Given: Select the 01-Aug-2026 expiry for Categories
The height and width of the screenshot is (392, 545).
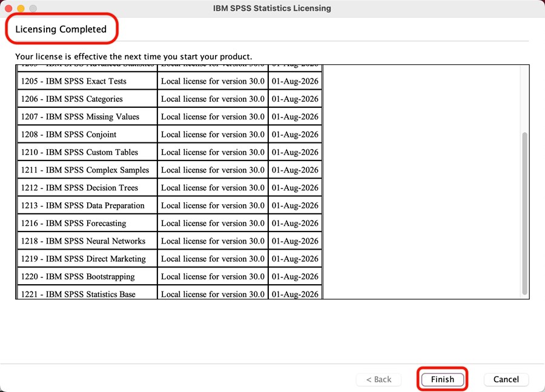Looking at the screenshot, I should point(295,99).
